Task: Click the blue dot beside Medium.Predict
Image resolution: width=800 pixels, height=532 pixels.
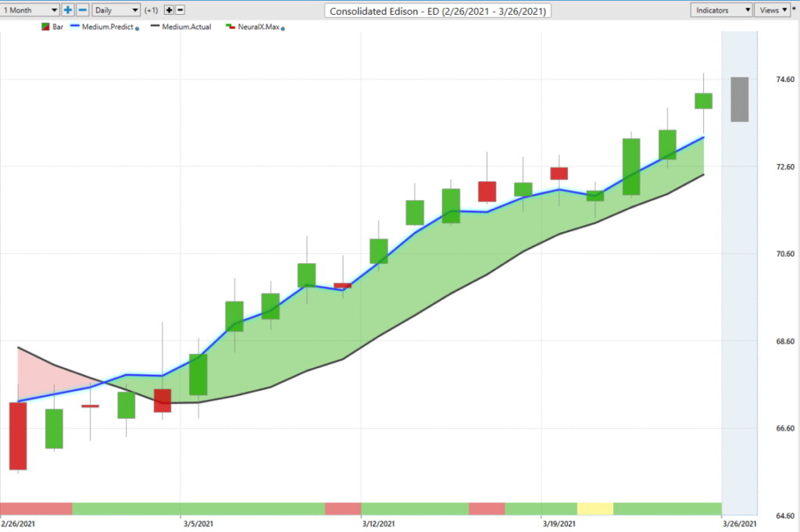Action: 137,29
